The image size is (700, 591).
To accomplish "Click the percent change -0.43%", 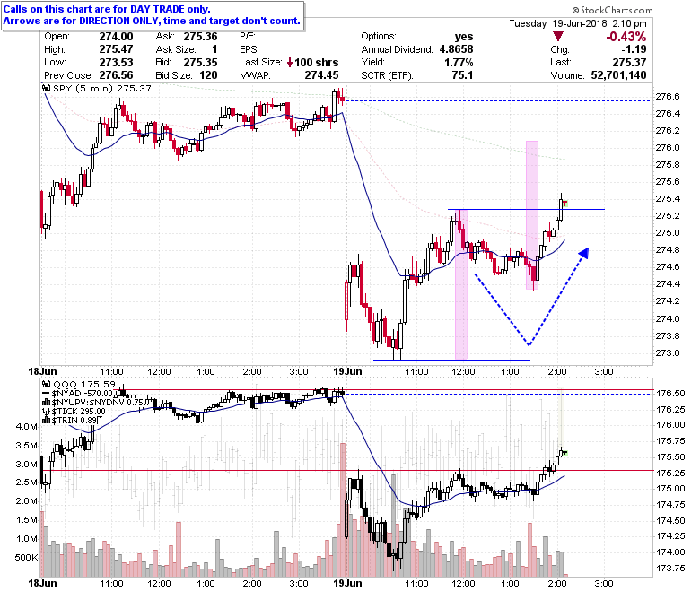I will (x=626, y=37).
